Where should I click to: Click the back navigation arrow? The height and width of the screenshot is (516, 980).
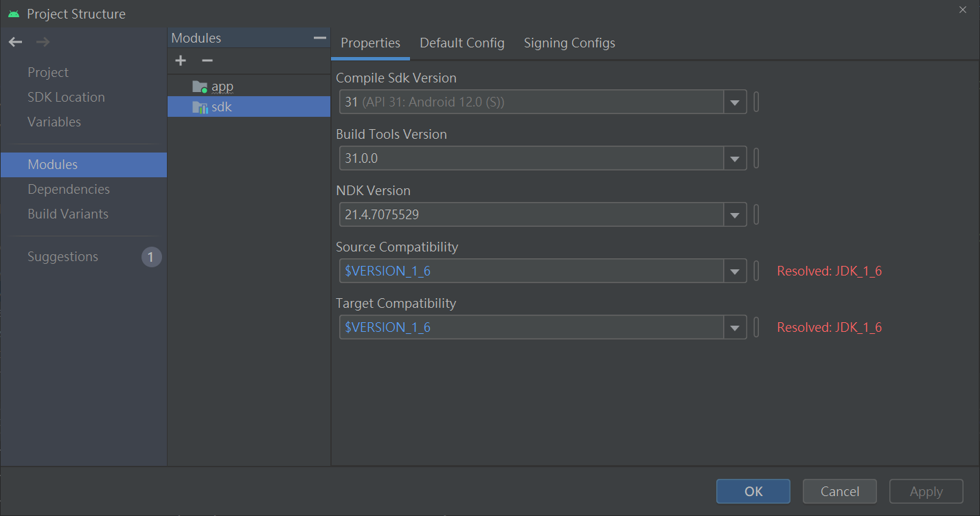point(15,43)
